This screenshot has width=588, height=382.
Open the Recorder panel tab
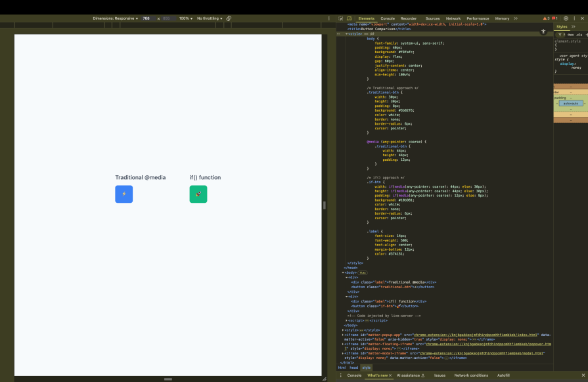[407, 18]
